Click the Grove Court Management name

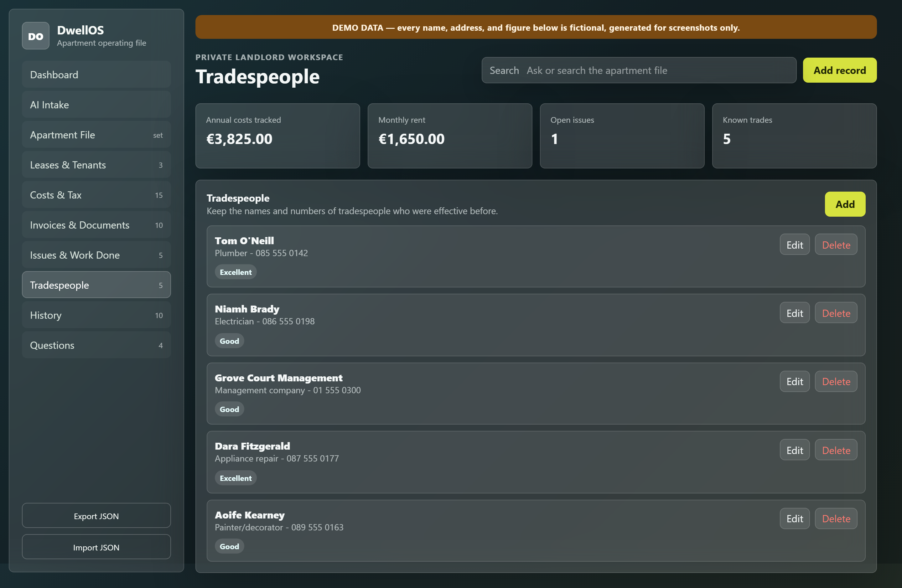pyautogui.click(x=278, y=378)
